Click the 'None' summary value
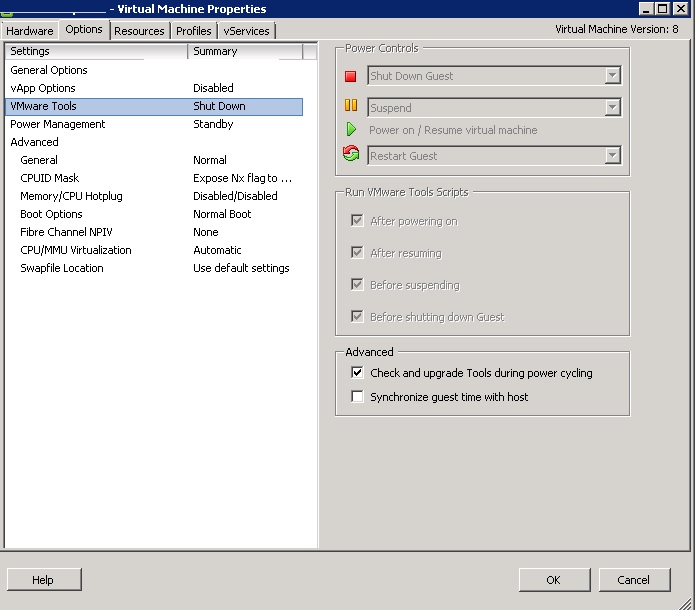Screen dimensions: 699x610 click(206, 232)
